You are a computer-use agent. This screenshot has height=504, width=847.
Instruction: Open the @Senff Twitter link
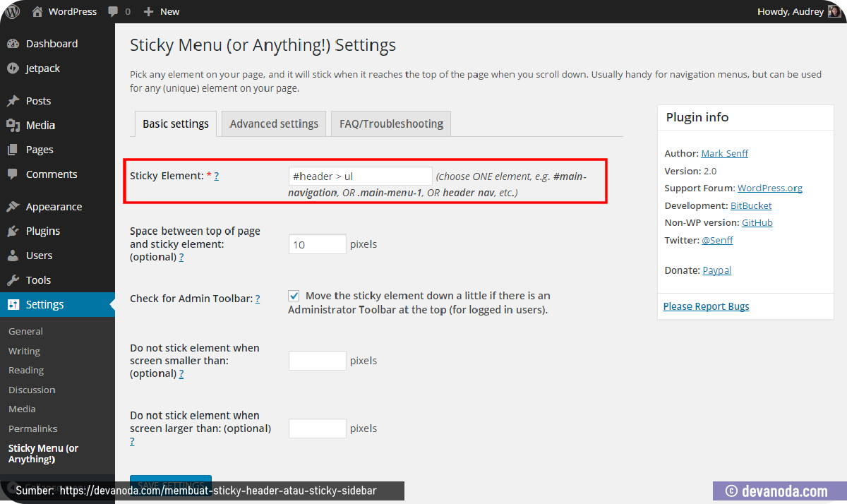717,240
